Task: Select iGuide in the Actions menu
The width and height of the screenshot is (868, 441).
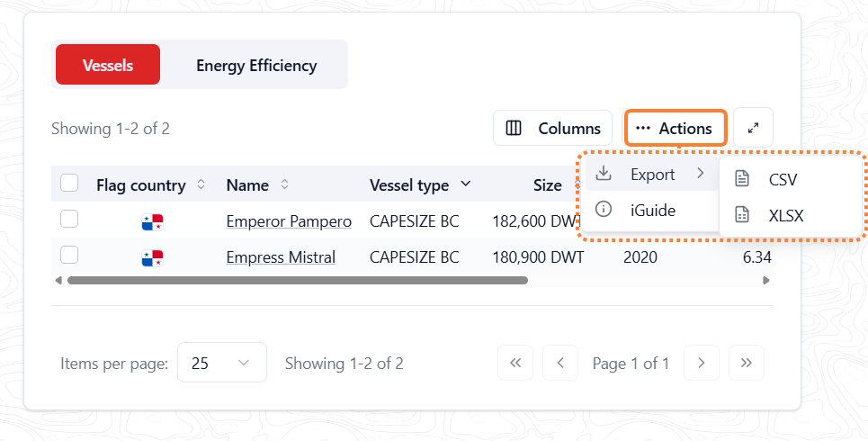Action: pos(651,210)
